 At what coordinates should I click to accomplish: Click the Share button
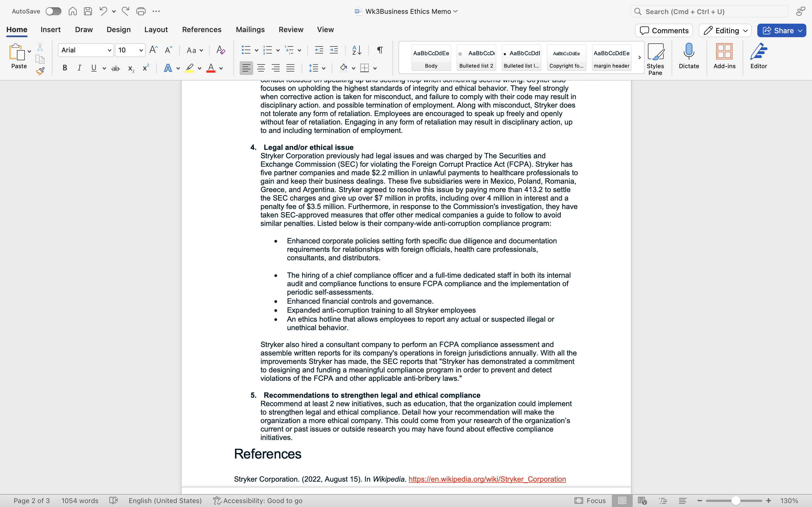coord(781,30)
